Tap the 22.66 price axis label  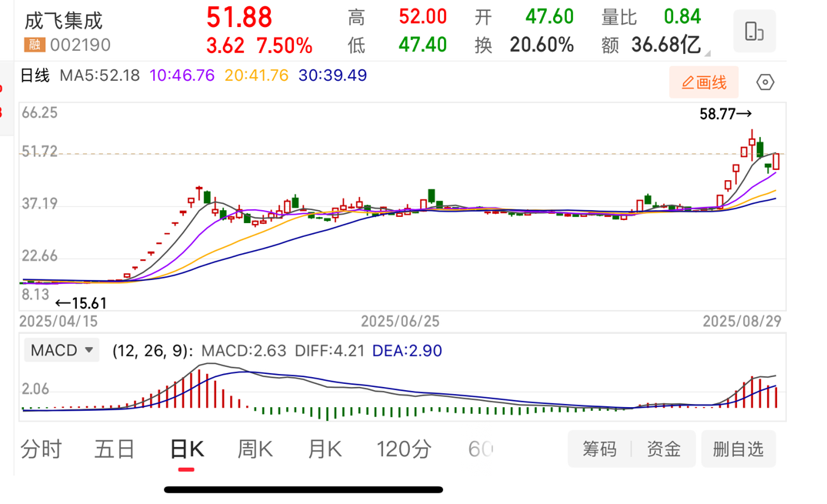click(39, 256)
